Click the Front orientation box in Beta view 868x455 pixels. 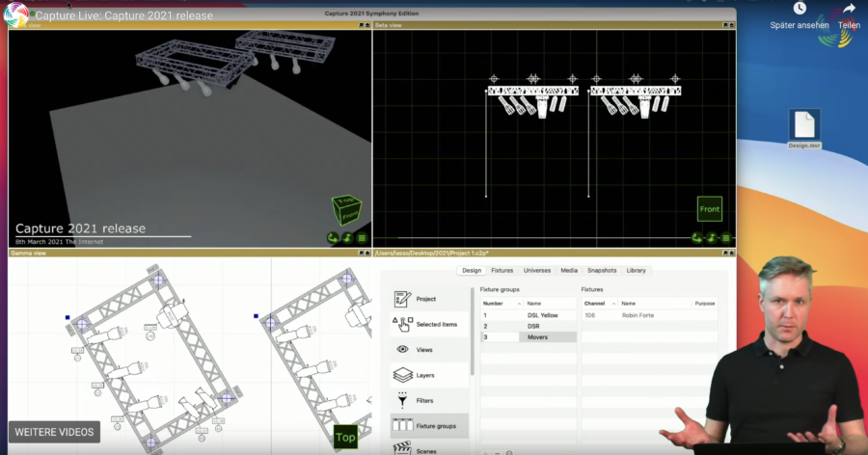click(x=710, y=209)
